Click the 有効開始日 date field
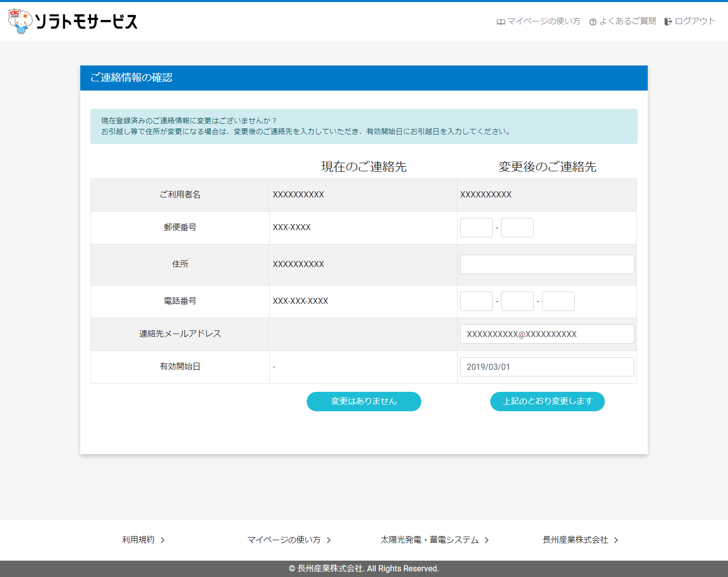728x577 pixels. tap(547, 367)
